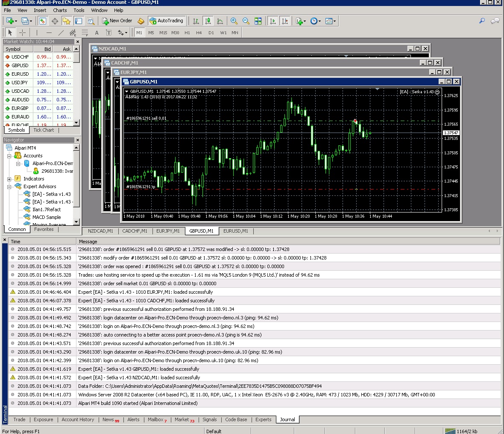The image size is (504, 434).
Task: Open the search magnifier icon
Action: 482,21
